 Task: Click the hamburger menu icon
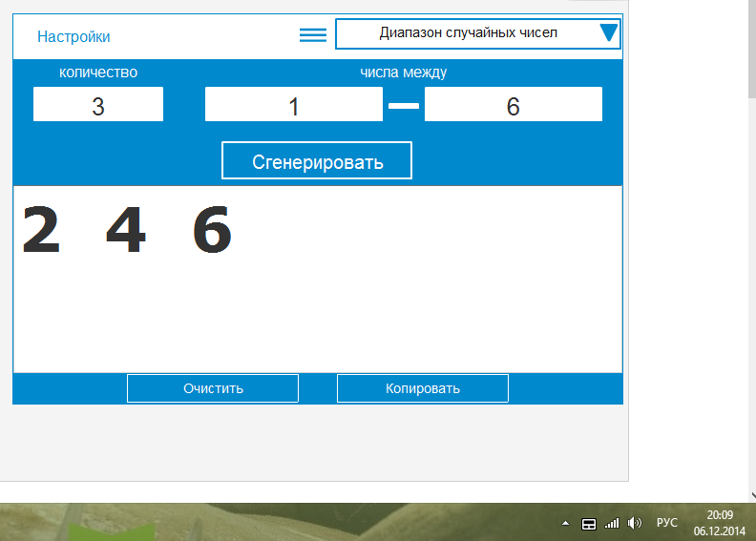pos(312,35)
